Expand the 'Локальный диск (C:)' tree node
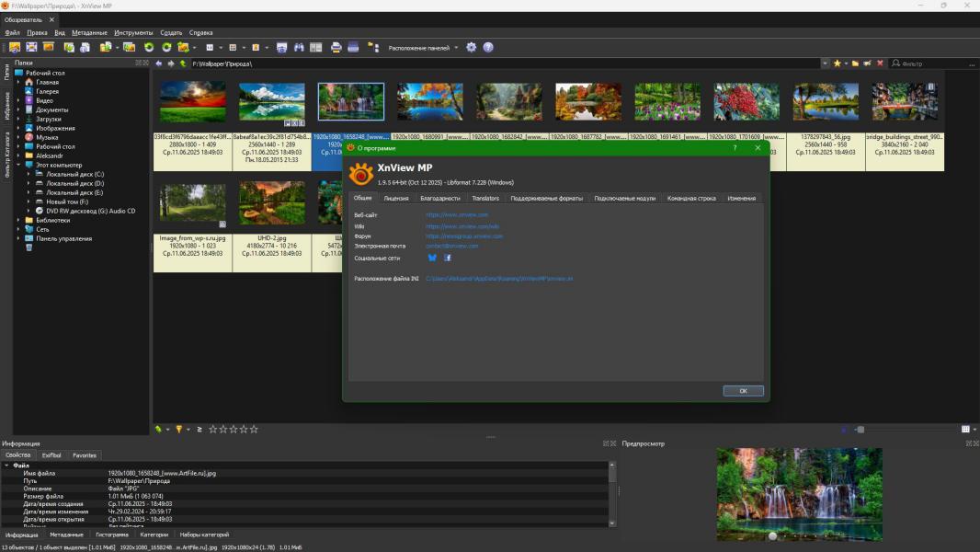Screen dimensions: 980x552 pos(28,174)
